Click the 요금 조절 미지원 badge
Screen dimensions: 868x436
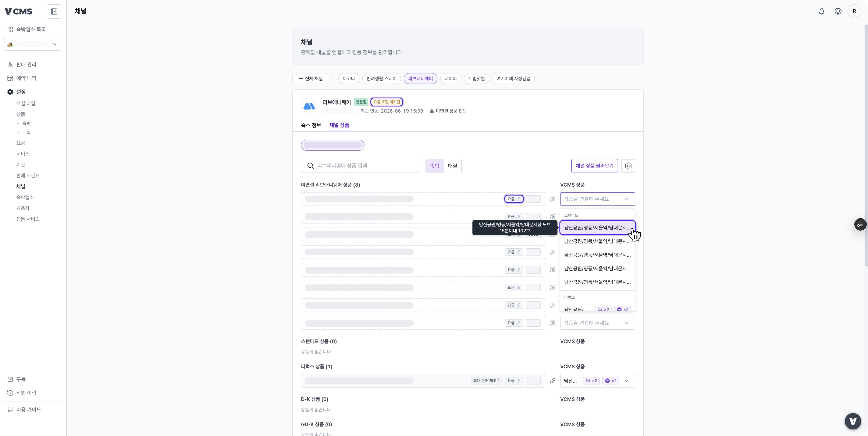click(x=387, y=102)
